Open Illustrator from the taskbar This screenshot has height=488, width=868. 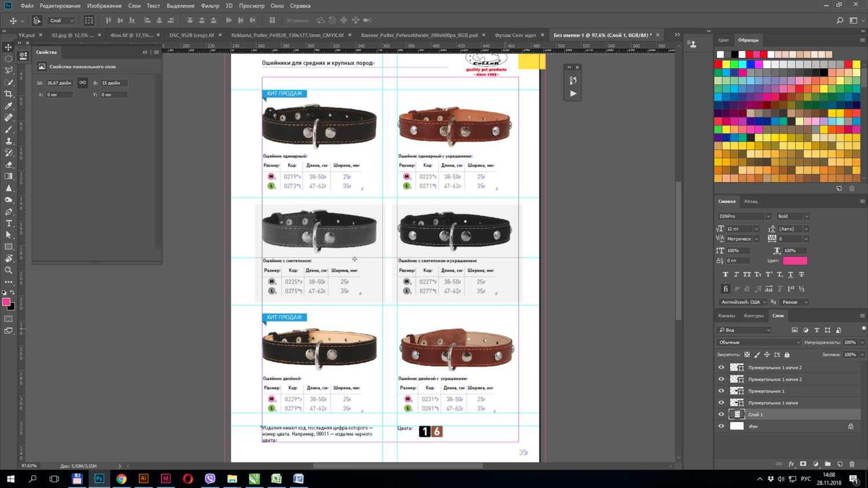(144, 479)
